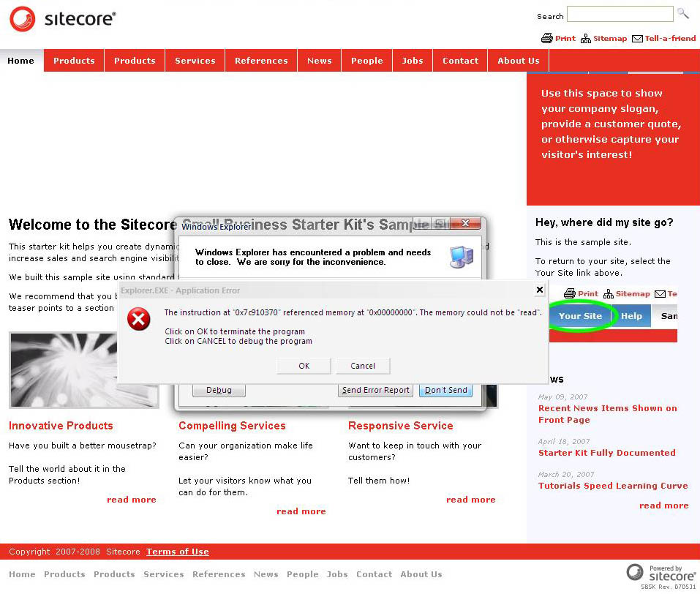
Task: Click the Contact link in the footer navigation
Action: click(x=374, y=574)
